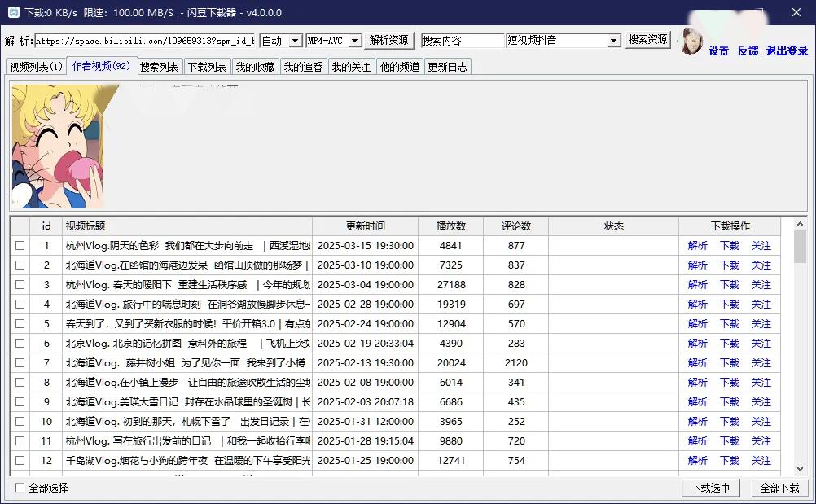
Task: Click the 退出登录 link
Action: click(x=787, y=50)
